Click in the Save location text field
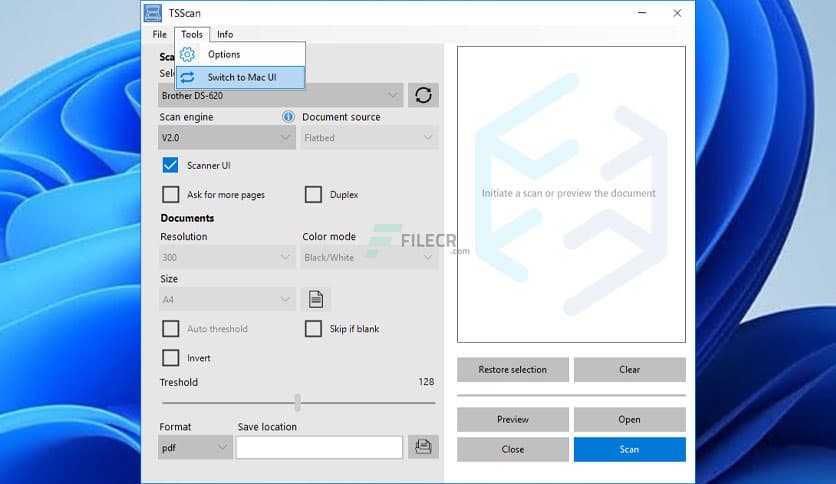This screenshot has width=836, height=484. [x=319, y=448]
